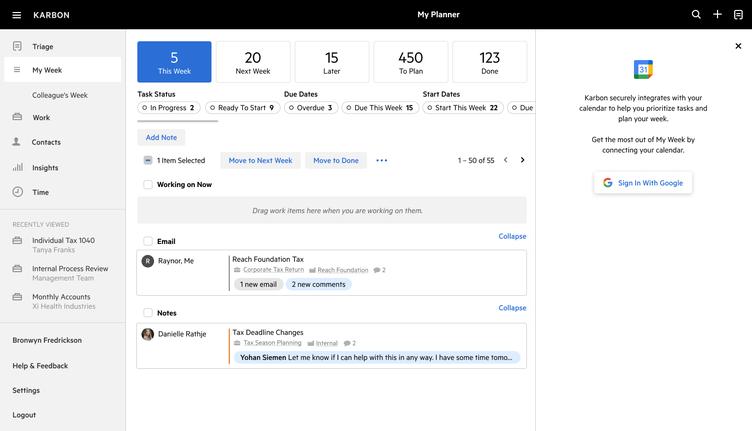Go to previous page arrow

click(505, 160)
